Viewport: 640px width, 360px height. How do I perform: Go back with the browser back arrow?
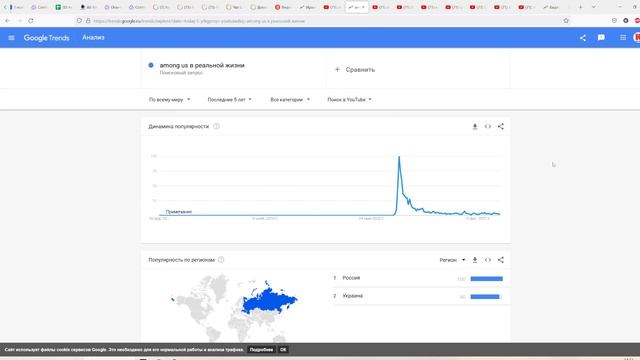tap(7, 20)
